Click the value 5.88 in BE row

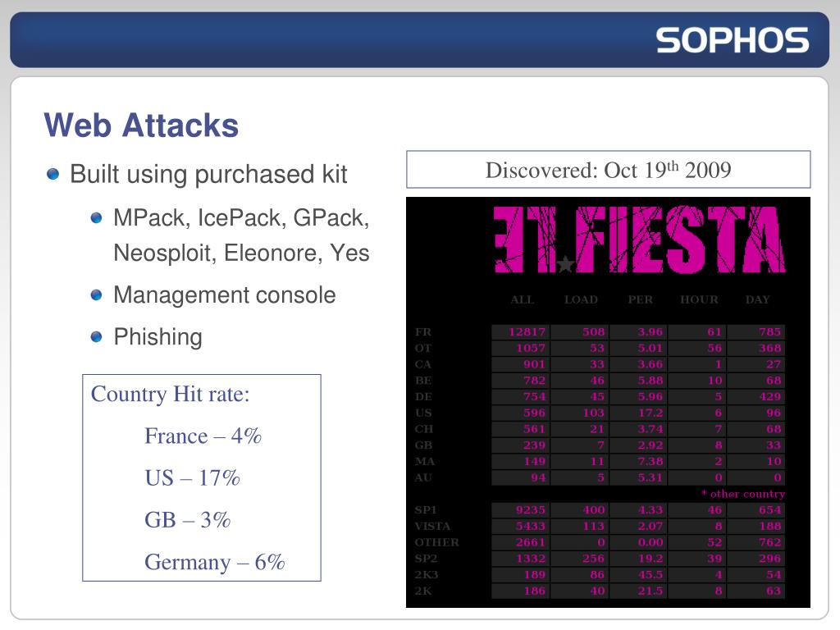(651, 381)
